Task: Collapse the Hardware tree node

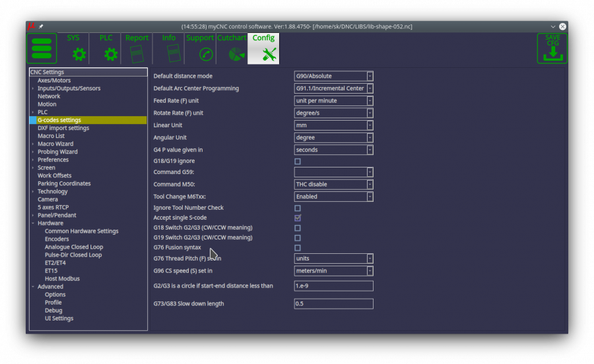Action: pyautogui.click(x=32, y=224)
